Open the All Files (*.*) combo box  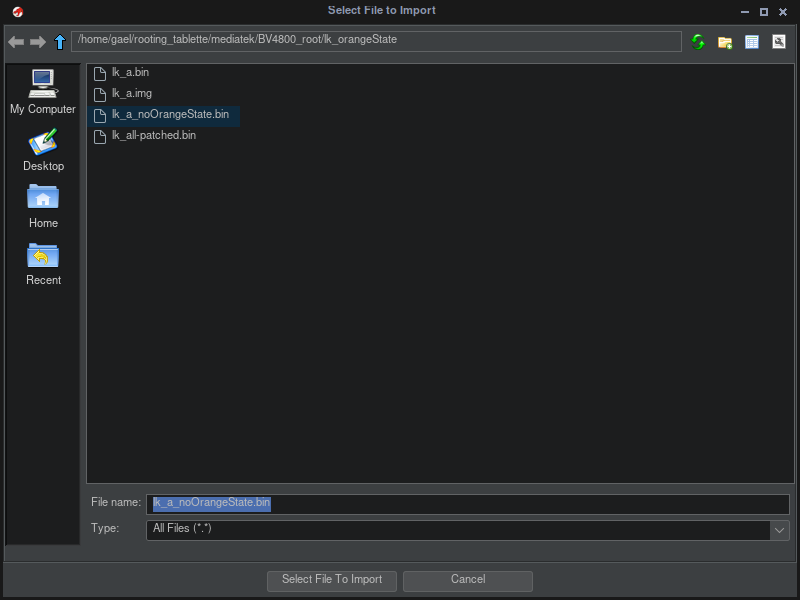[x=458, y=530]
